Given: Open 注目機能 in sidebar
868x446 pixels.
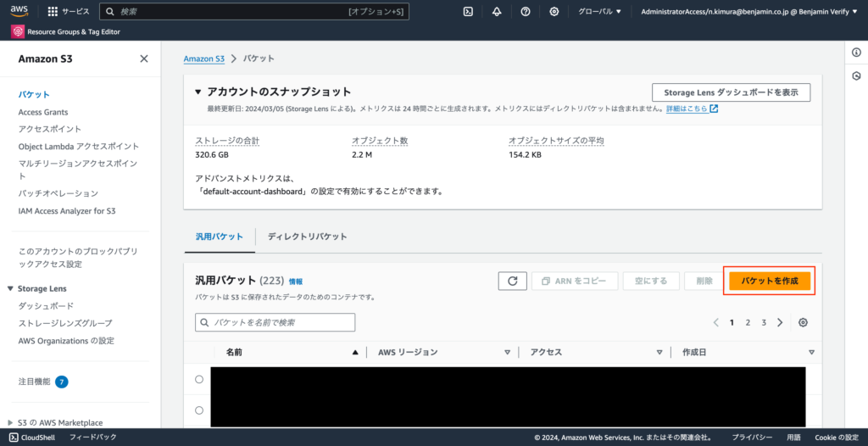Looking at the screenshot, I should coord(34,382).
